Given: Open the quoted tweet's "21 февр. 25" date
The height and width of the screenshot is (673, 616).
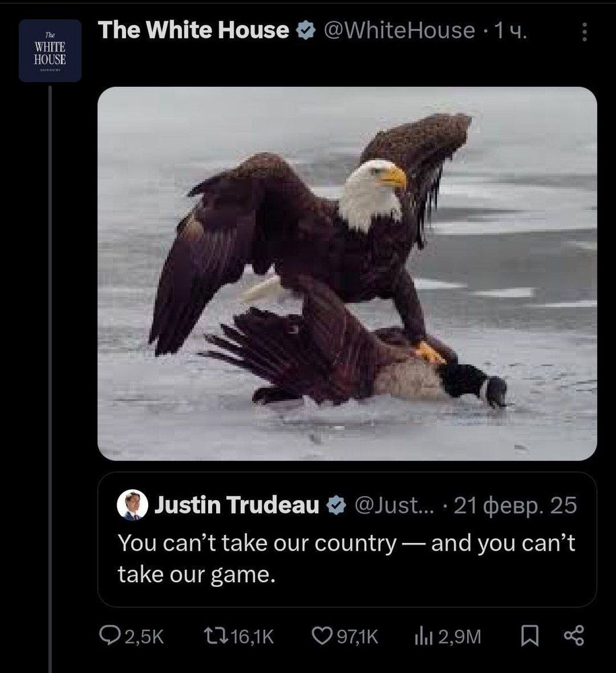Looking at the screenshot, I should pyautogui.click(x=516, y=505).
